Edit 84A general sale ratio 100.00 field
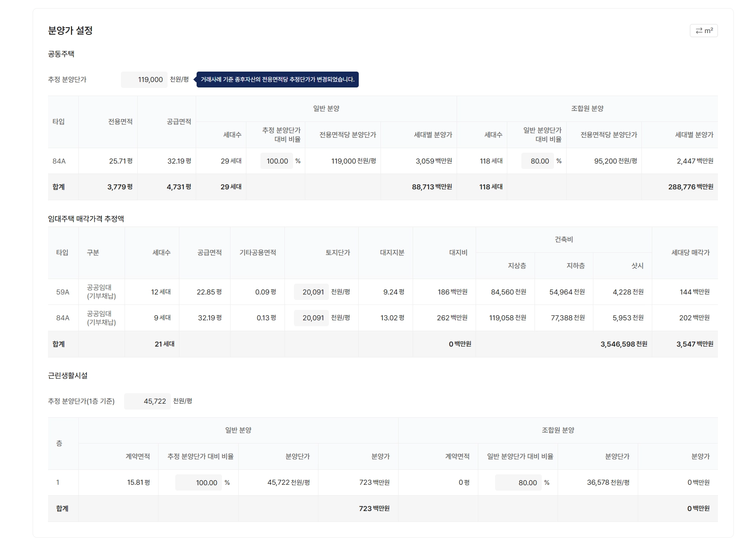The width and height of the screenshot is (756, 550). 276,161
